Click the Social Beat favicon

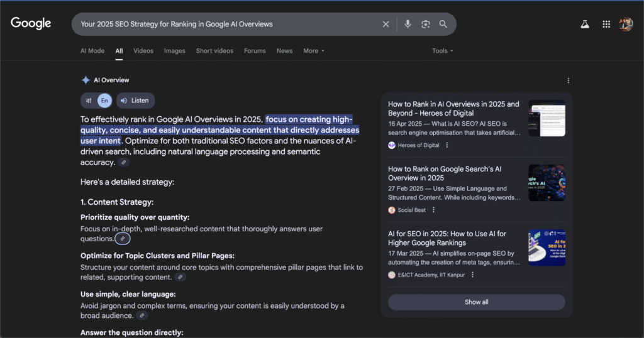(x=392, y=210)
